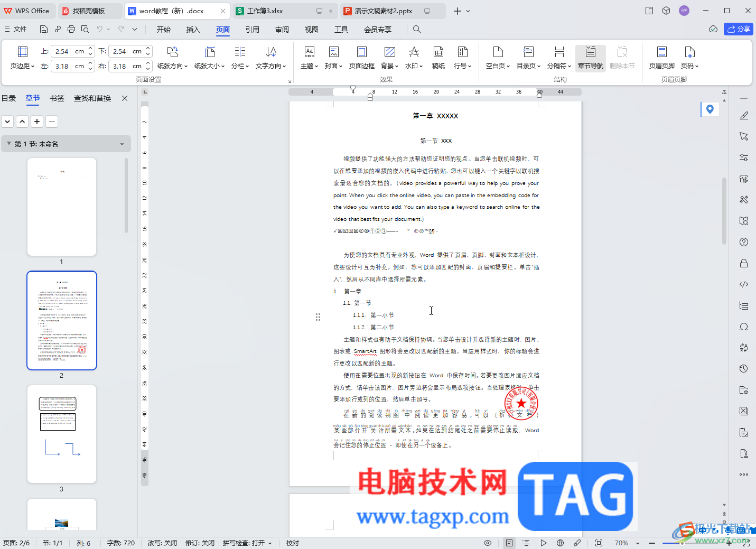Open the 背景 background tool
Screen dimensions: 756x549
coord(389,58)
